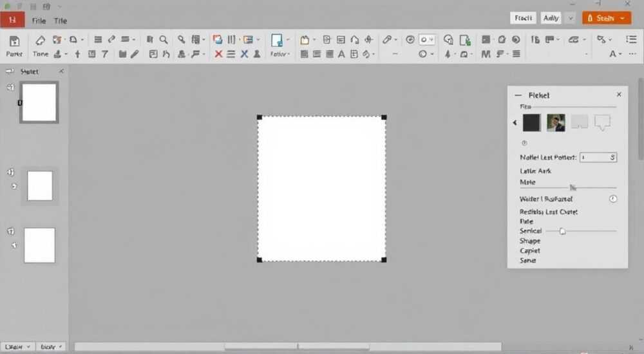Click the Shape entry in Flelkel panel

[x=530, y=241]
